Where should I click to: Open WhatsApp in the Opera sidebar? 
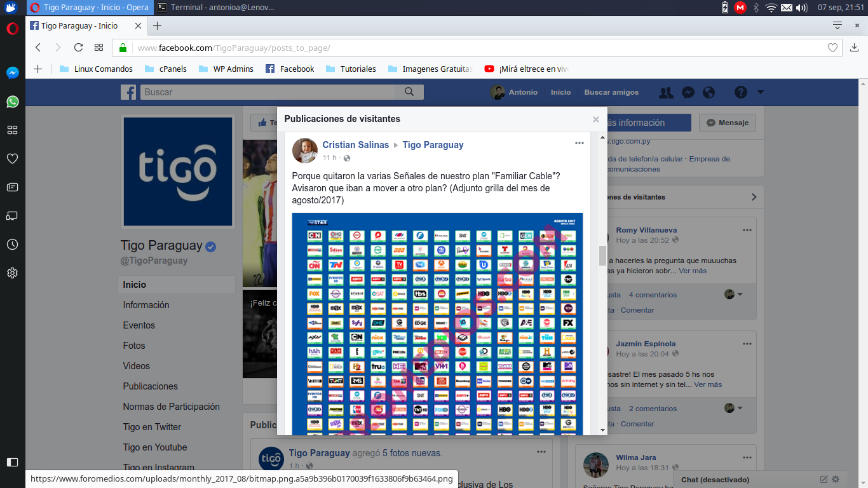click(x=12, y=102)
